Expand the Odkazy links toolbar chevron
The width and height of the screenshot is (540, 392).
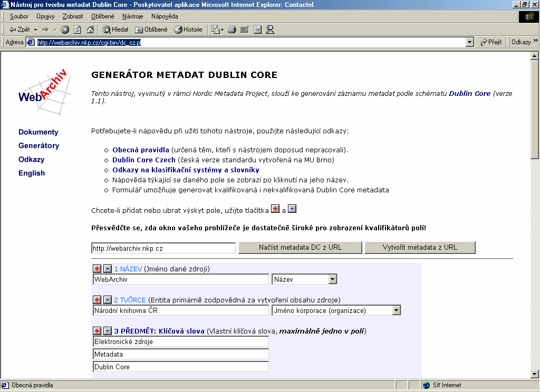point(536,41)
